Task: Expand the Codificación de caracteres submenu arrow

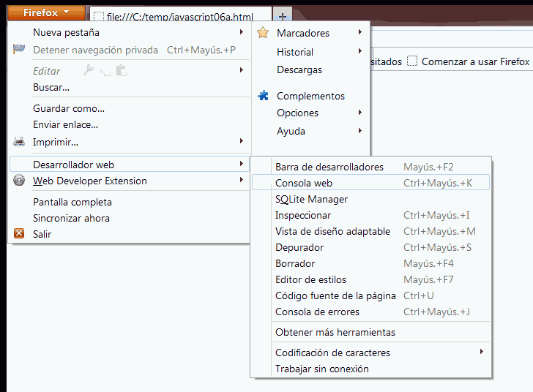Action: click(x=481, y=352)
